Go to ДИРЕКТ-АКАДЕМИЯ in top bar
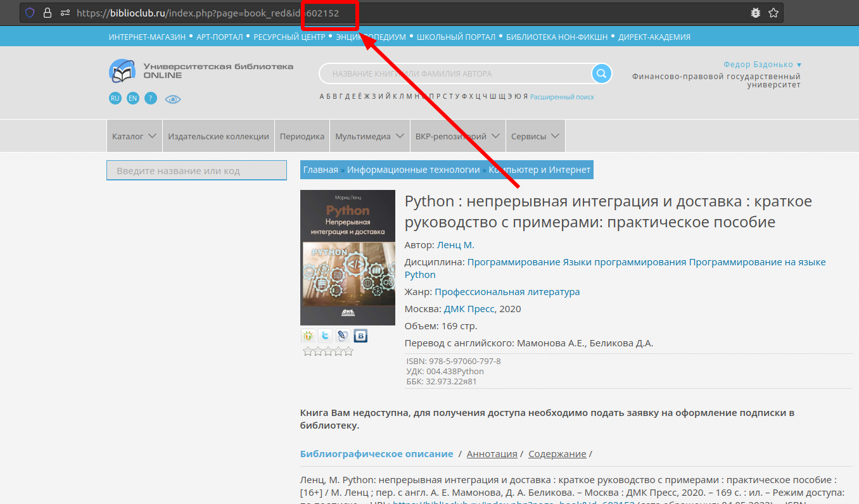This screenshot has width=859, height=504. tap(654, 37)
